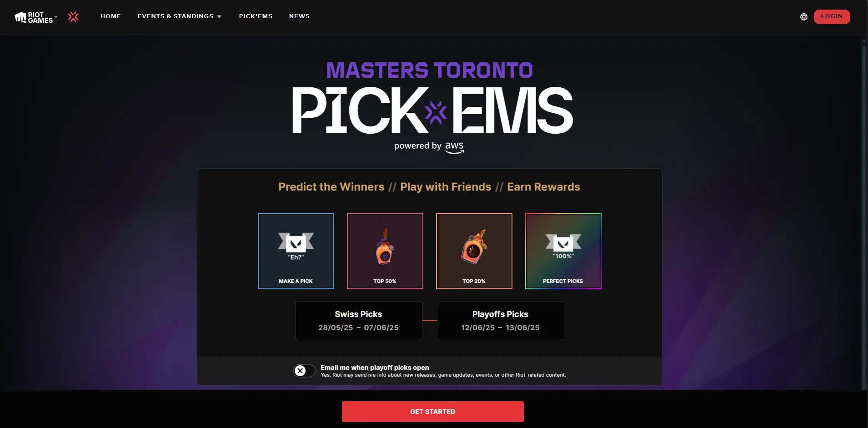
Task: Open the News nav item
Action: [x=299, y=16]
